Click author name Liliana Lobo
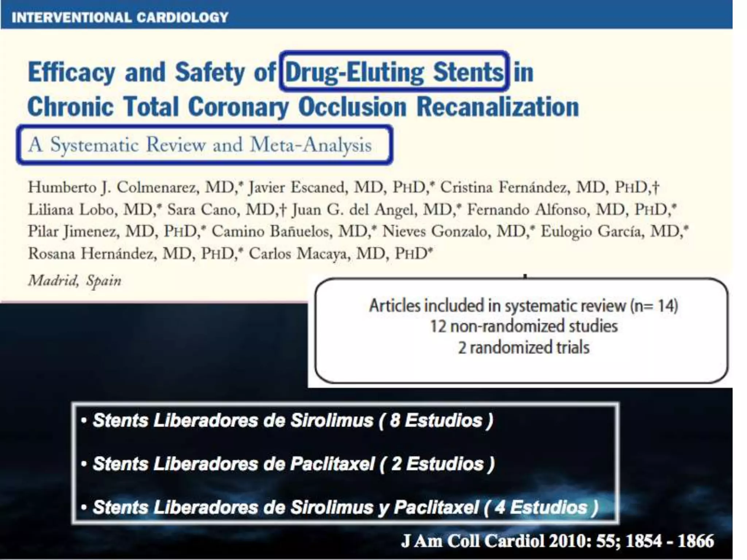747x560 pixels. coord(71,210)
